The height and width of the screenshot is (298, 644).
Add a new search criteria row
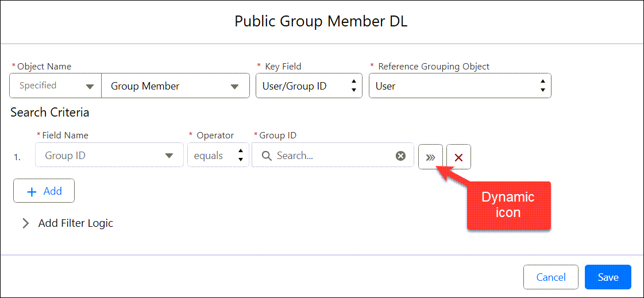click(x=44, y=191)
